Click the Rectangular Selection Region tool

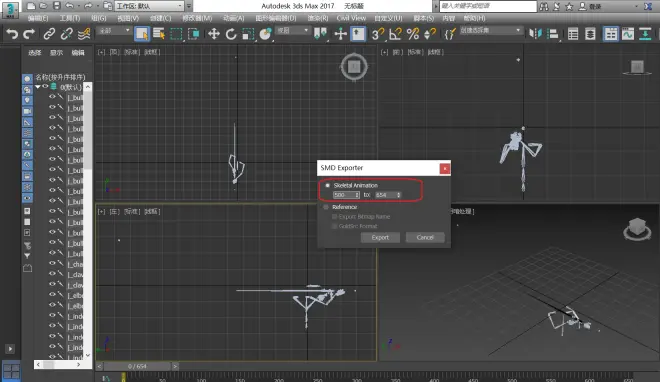pyautogui.click(x=176, y=34)
